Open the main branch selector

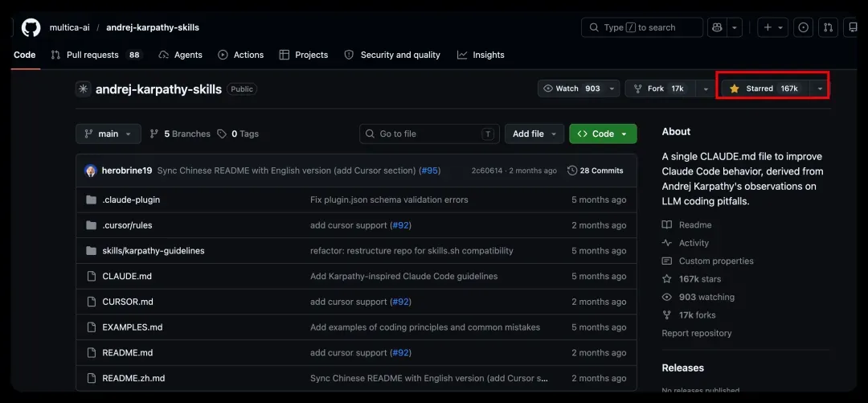coord(108,134)
